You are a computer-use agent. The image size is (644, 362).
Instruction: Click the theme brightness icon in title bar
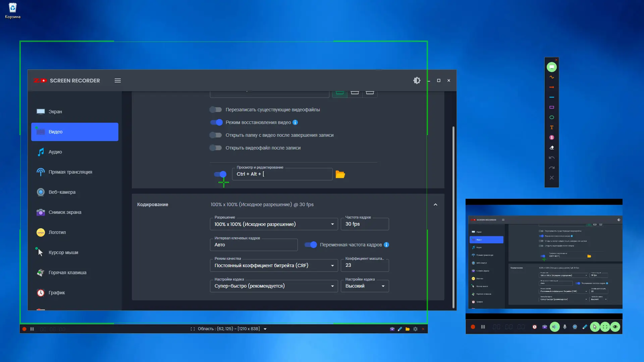click(x=417, y=80)
